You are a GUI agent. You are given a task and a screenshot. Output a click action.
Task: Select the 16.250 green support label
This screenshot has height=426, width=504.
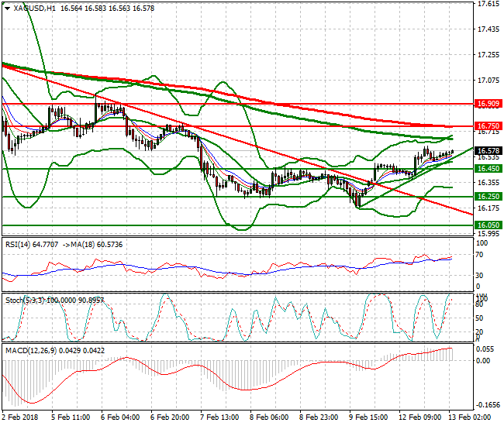pyautogui.click(x=488, y=197)
